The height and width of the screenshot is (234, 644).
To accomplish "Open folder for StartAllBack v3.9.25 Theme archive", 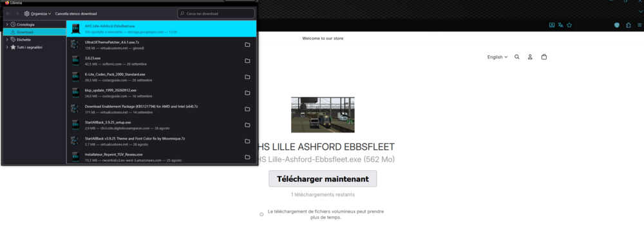I will click(247, 141).
